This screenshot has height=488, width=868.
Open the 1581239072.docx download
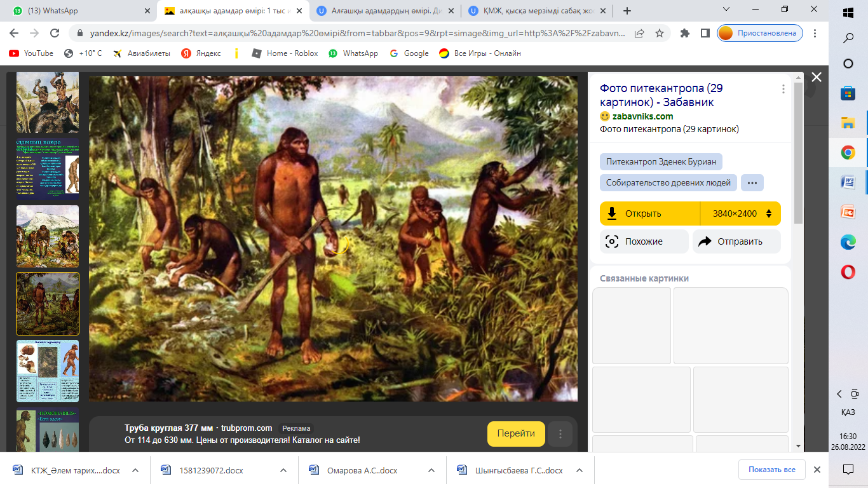pos(212,471)
